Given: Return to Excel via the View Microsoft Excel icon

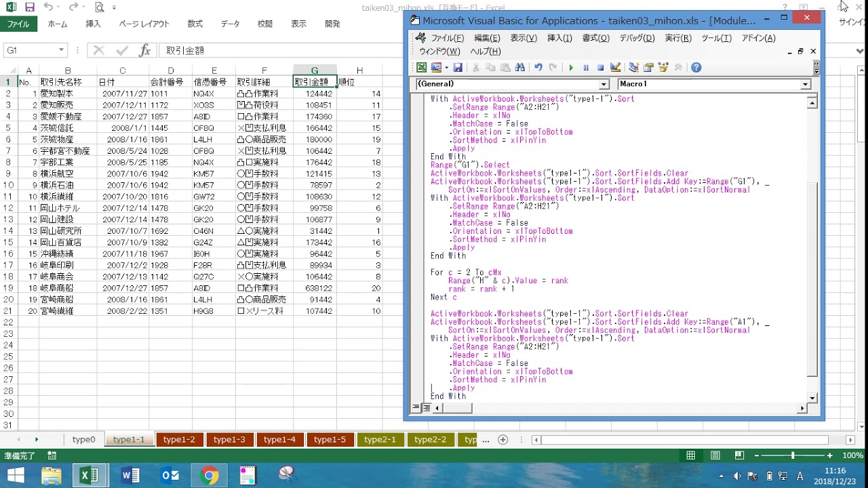Looking at the screenshot, I should tap(422, 68).
